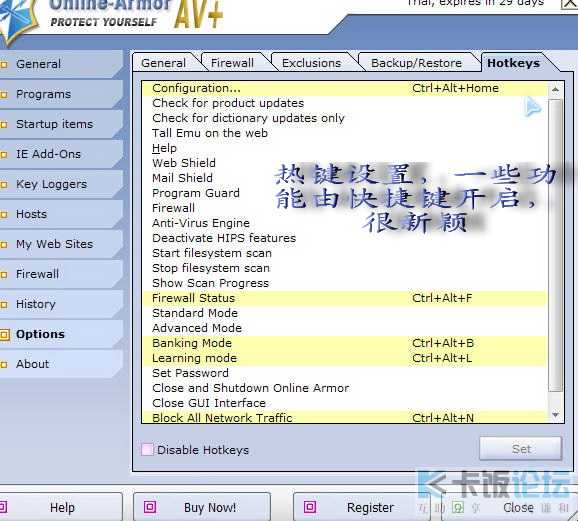Click the Ctrl+Alt+B shortcut value
The image size is (578, 521).
[443, 343]
